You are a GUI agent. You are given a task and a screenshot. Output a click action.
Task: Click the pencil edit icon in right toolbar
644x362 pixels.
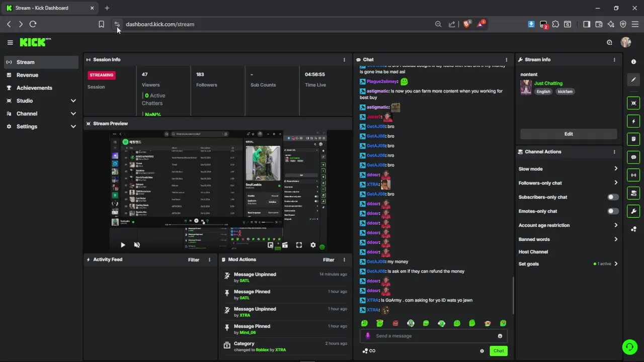click(633, 79)
